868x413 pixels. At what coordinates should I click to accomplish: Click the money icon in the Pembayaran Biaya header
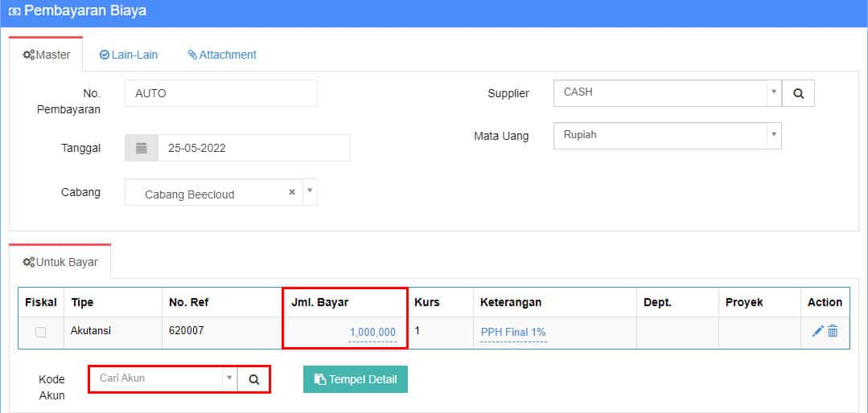point(14,11)
